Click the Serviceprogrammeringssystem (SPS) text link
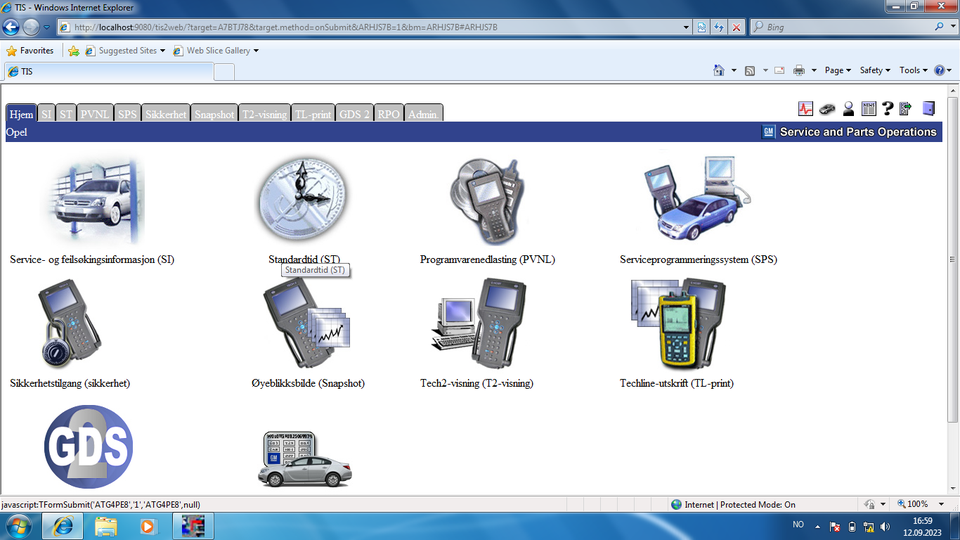 pyautogui.click(x=698, y=260)
